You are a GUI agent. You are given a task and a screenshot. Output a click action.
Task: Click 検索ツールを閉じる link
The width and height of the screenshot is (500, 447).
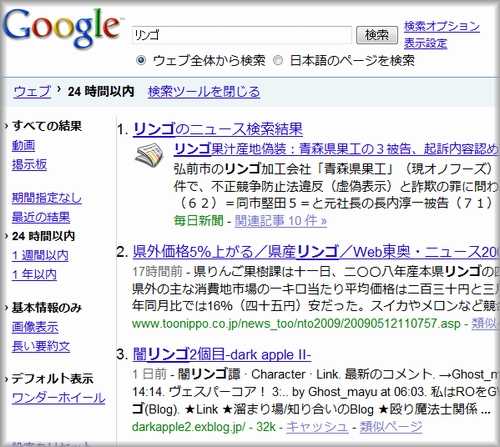point(204,91)
